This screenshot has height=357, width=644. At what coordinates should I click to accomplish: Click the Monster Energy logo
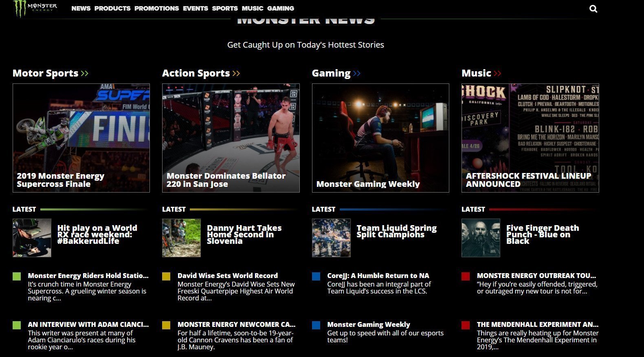[x=35, y=8]
